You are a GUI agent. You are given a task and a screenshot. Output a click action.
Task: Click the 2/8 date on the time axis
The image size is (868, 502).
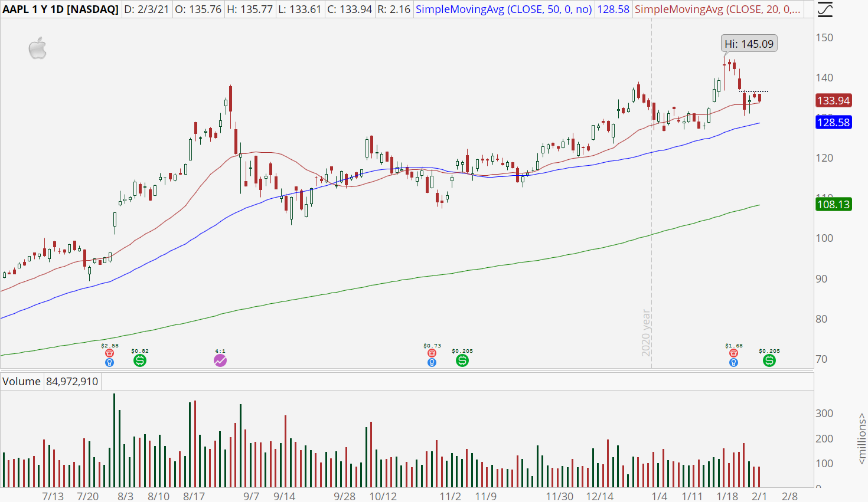790,496
